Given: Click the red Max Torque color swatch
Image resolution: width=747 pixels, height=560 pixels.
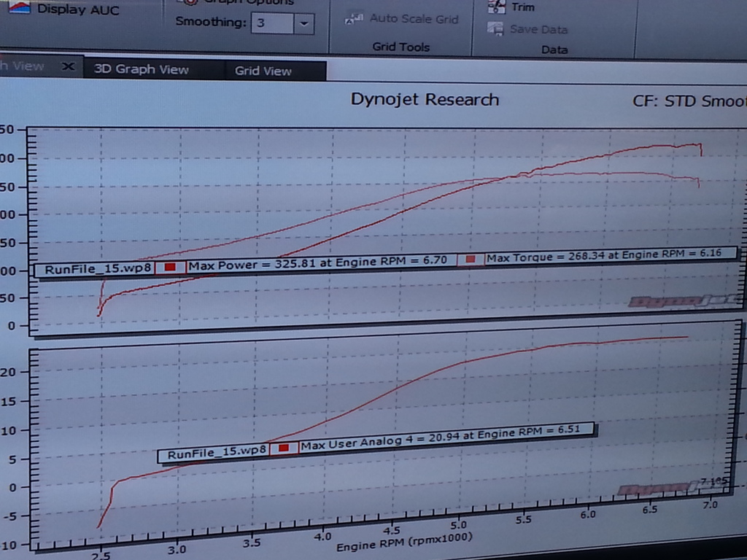Looking at the screenshot, I should [x=471, y=260].
